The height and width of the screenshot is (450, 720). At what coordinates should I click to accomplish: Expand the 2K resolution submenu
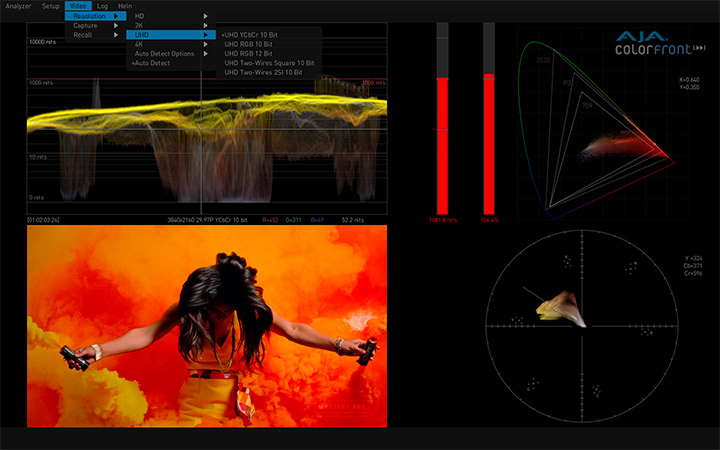click(x=140, y=25)
